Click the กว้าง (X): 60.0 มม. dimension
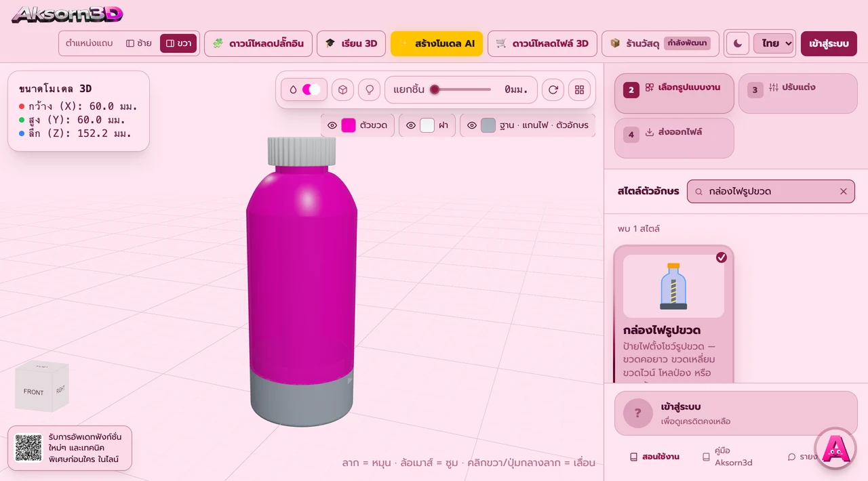Viewport: 868px width, 481px height. coord(79,106)
